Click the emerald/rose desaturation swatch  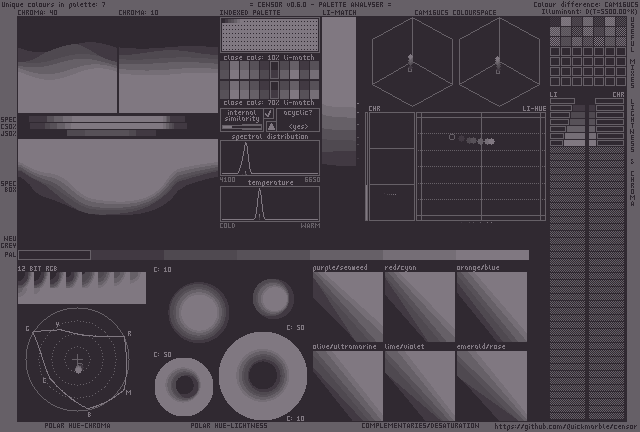[492, 385]
